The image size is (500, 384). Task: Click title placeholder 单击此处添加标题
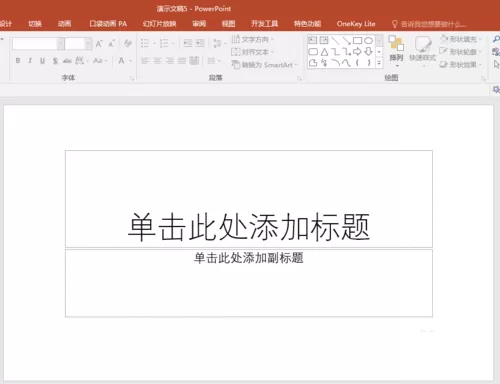[249, 227]
